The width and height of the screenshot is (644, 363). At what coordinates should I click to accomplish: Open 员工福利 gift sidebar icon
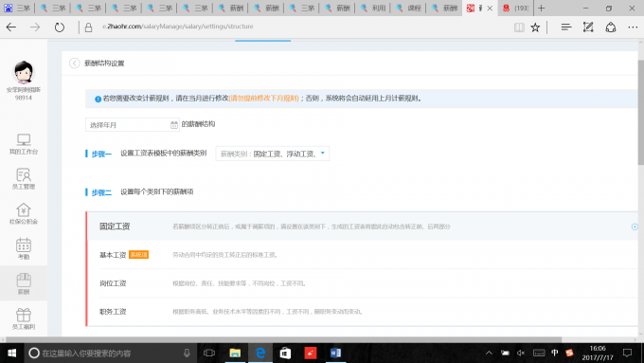click(24, 318)
